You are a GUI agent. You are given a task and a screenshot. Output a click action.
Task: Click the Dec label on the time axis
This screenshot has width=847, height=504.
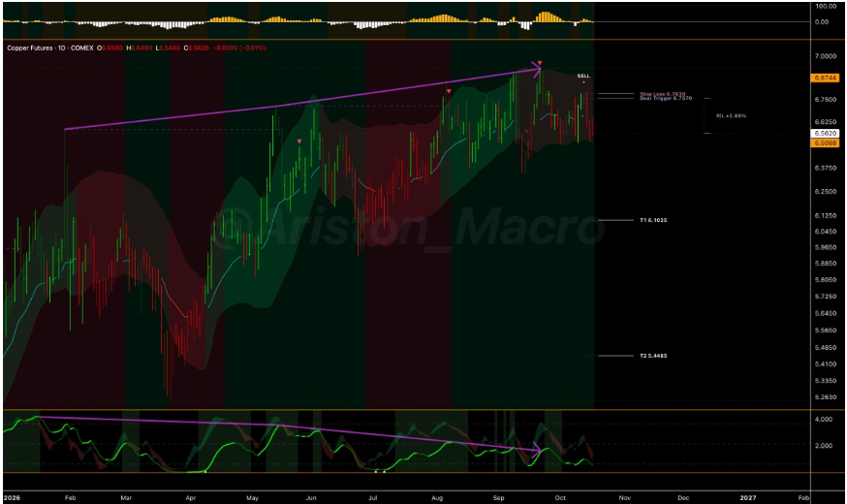(683, 497)
